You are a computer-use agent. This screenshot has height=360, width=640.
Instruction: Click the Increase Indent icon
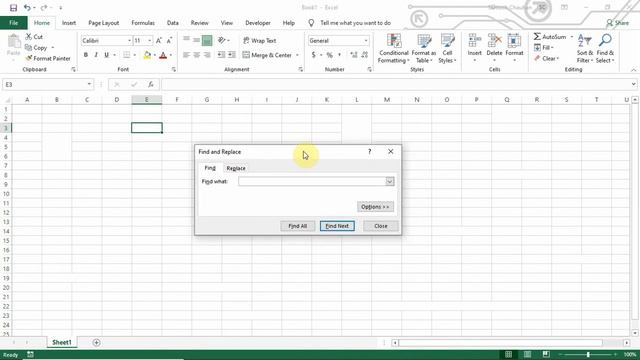(232, 55)
